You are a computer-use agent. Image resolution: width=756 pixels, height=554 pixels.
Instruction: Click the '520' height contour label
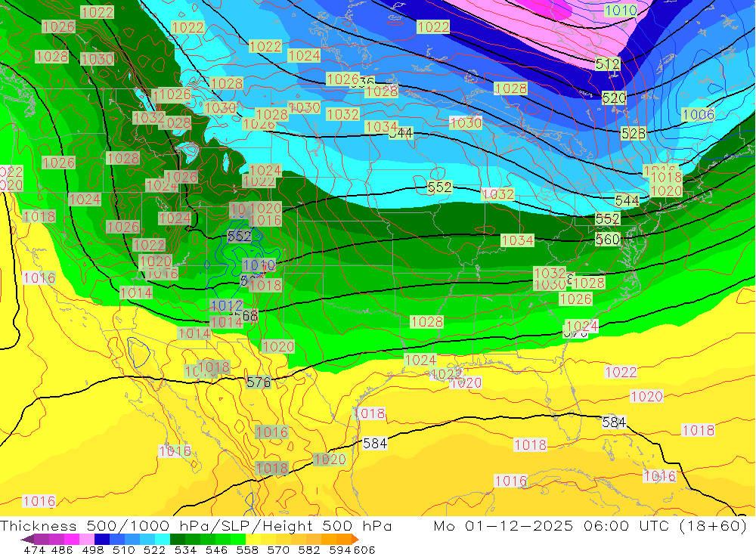614,98
